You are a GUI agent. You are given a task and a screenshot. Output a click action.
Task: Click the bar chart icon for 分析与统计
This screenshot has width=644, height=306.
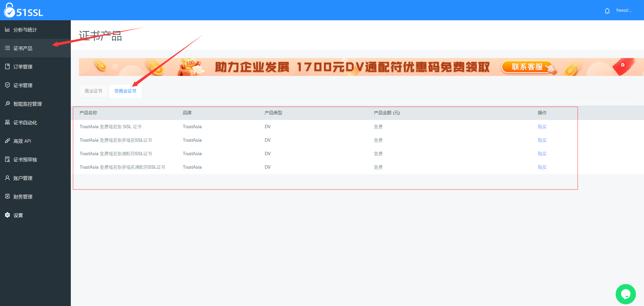pos(7,30)
